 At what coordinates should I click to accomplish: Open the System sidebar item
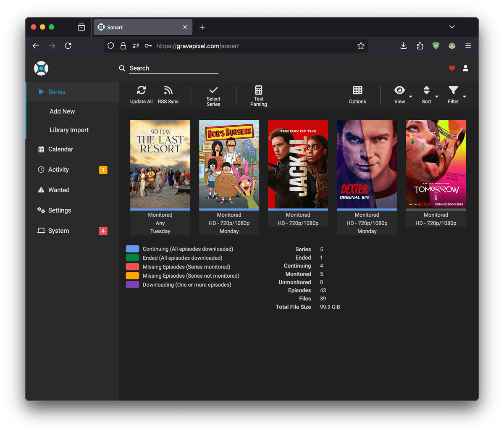coord(72,231)
